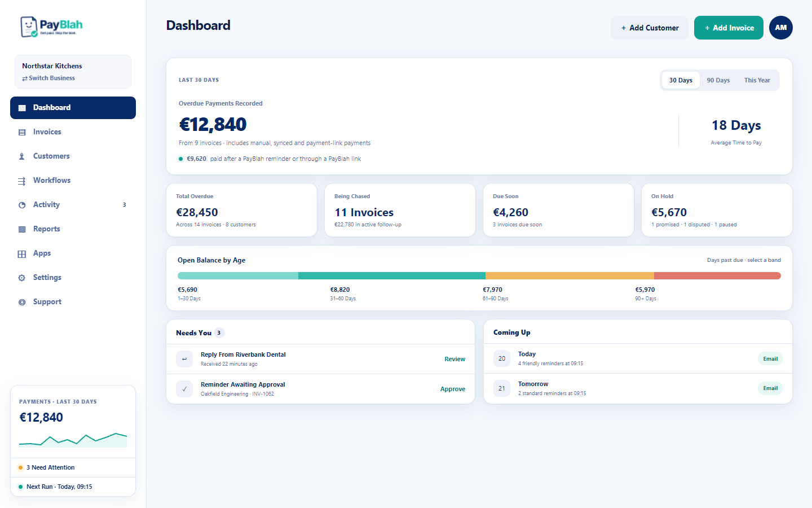Click the Activity clock icon
Image resolution: width=812 pixels, height=508 pixels.
point(22,205)
